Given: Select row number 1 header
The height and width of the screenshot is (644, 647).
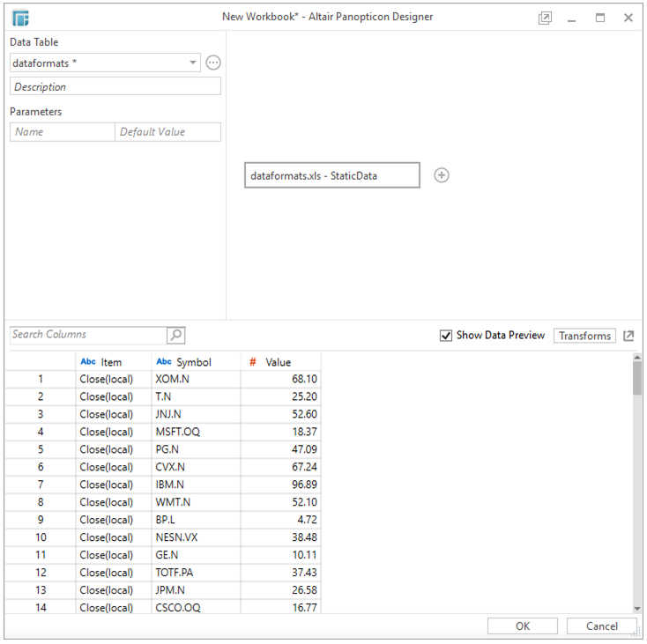Looking at the screenshot, I should pos(41,379).
